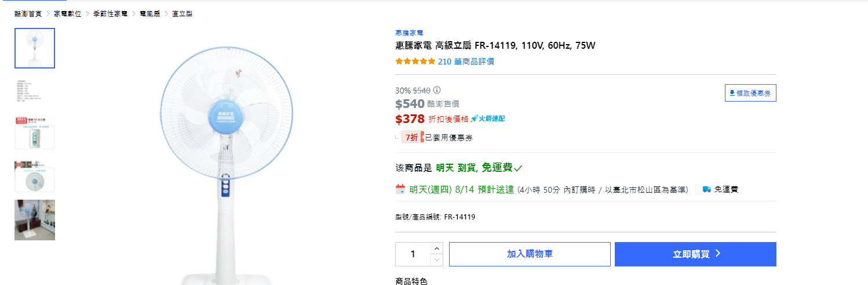
Task: Increase quantity with the up arrow
Action: (x=437, y=248)
